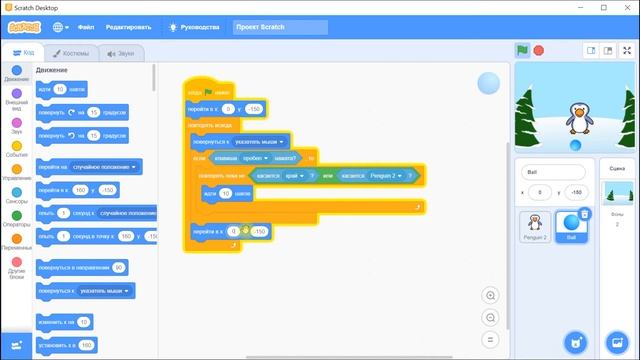Screen dimensions: 640x360
Task: Open палитра dropdown случайное положение in перейти на
Action: pyautogui.click(x=104, y=167)
